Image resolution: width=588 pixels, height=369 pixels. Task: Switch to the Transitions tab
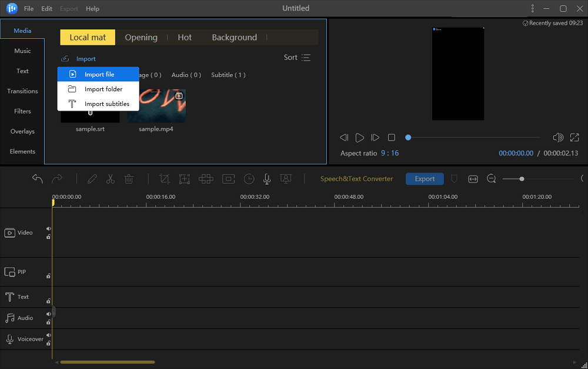(x=22, y=91)
